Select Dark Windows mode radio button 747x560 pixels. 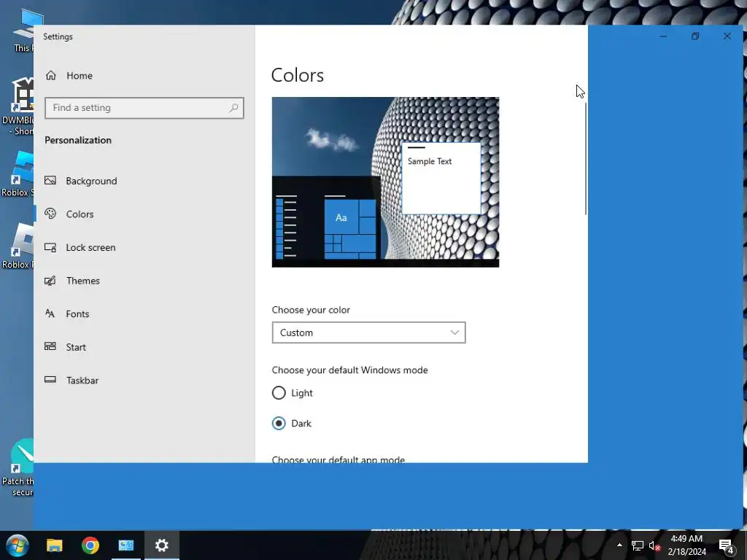(x=279, y=424)
